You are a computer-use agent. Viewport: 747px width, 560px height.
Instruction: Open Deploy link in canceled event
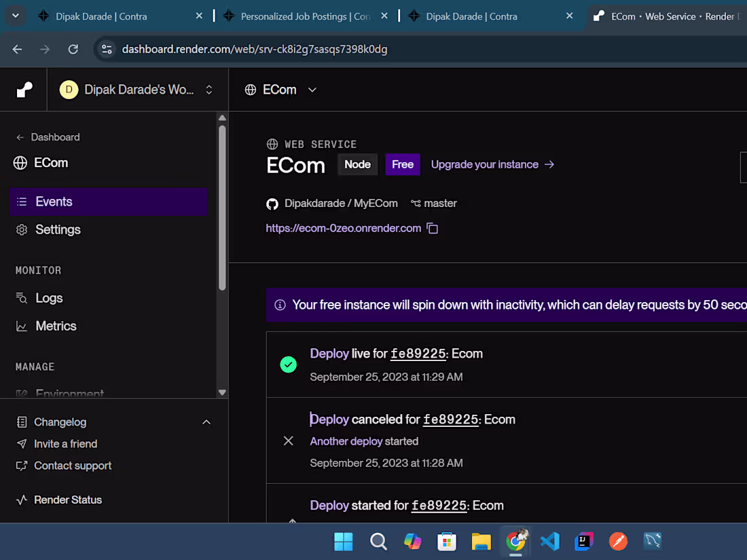click(x=329, y=419)
